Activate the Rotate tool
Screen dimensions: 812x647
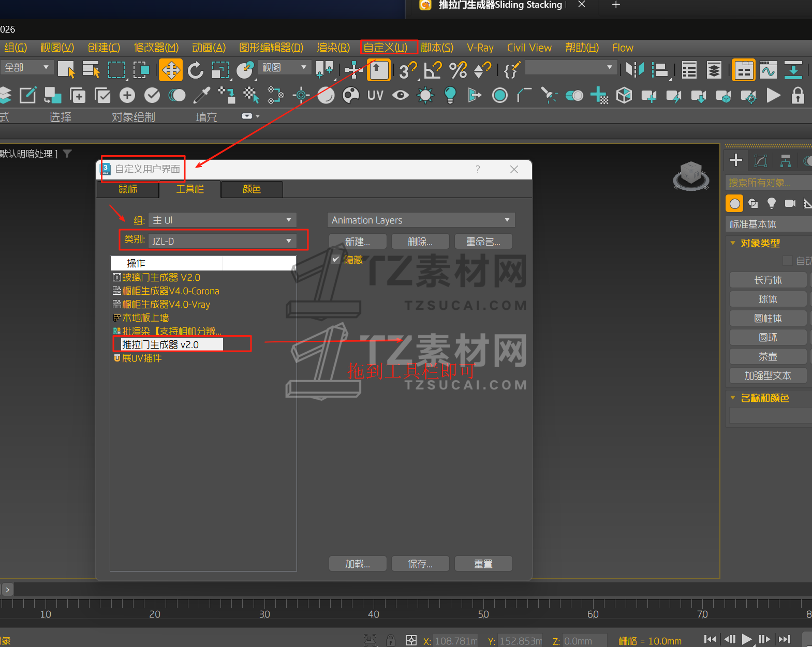(x=196, y=70)
